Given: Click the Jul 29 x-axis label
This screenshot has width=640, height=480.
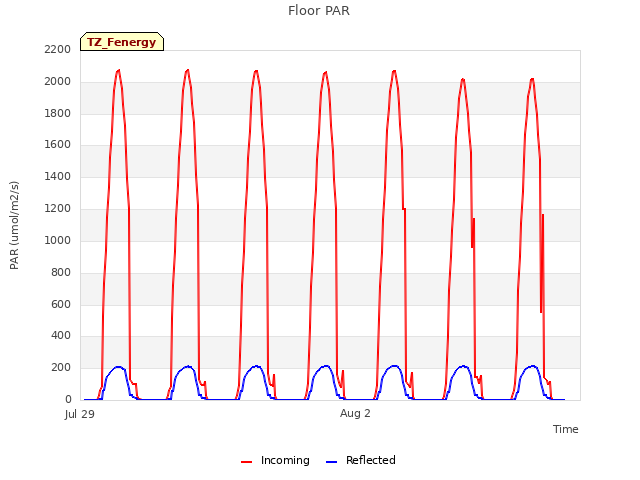Looking at the screenshot, I should pyautogui.click(x=80, y=414).
